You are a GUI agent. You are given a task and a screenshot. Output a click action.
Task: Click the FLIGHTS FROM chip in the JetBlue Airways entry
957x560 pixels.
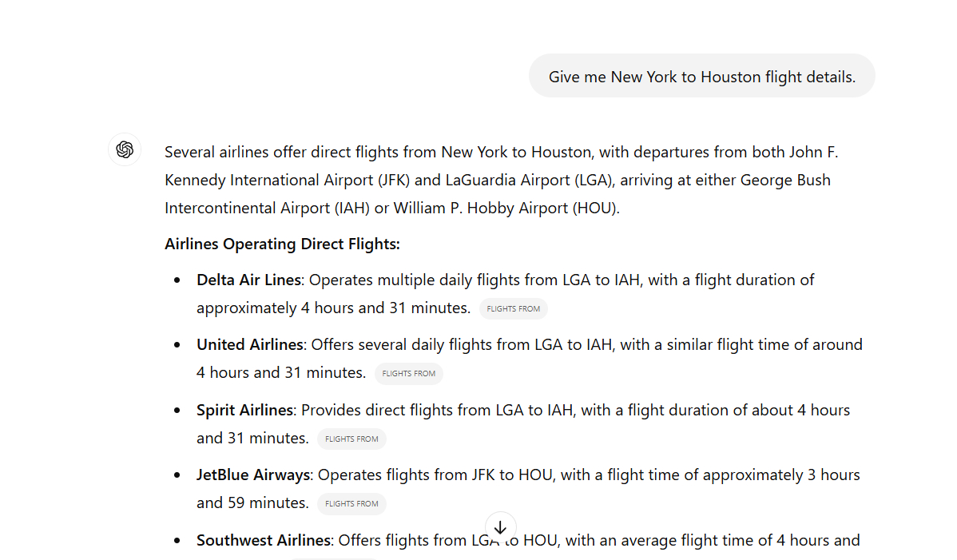click(351, 504)
